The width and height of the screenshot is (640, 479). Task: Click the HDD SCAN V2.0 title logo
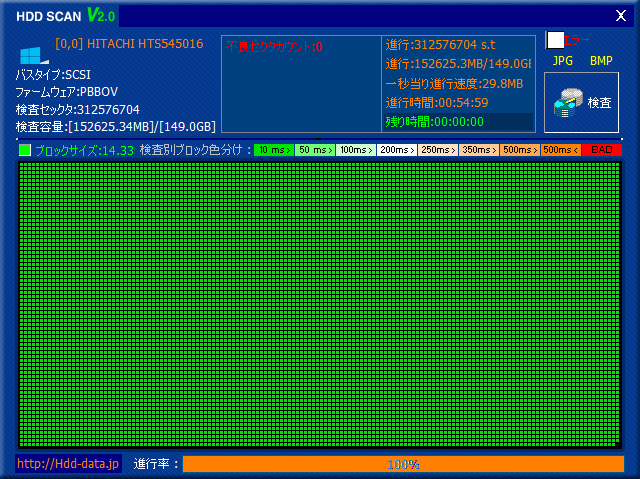coord(65,15)
